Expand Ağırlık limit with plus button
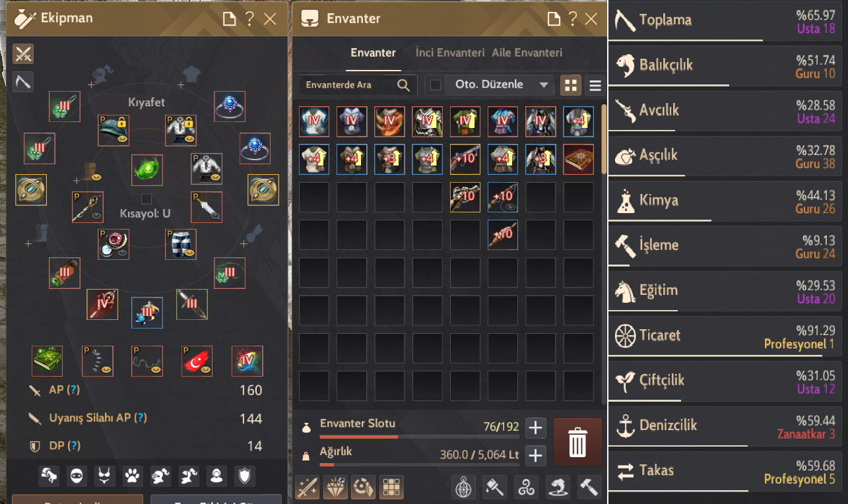 536,455
